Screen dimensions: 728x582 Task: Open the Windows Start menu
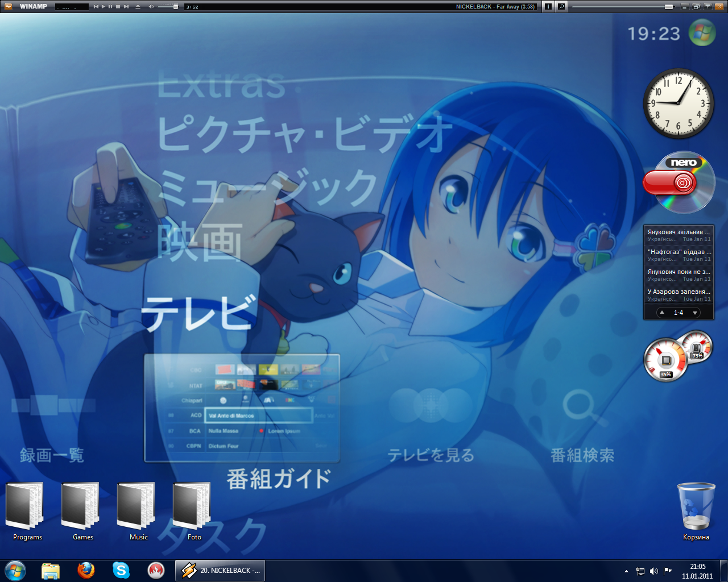pyautogui.click(x=15, y=571)
